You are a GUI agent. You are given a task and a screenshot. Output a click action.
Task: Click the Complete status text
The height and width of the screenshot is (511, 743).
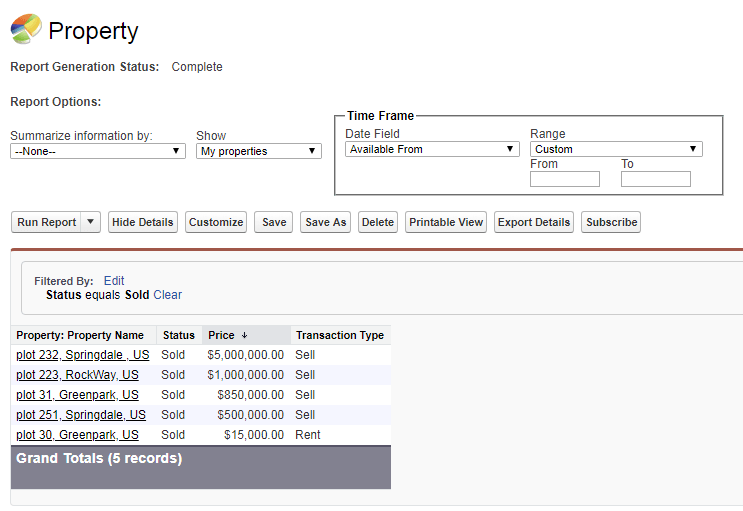(197, 67)
